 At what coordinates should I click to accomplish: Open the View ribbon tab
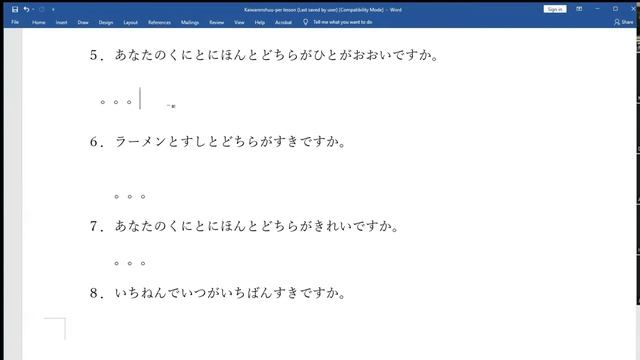tap(239, 22)
